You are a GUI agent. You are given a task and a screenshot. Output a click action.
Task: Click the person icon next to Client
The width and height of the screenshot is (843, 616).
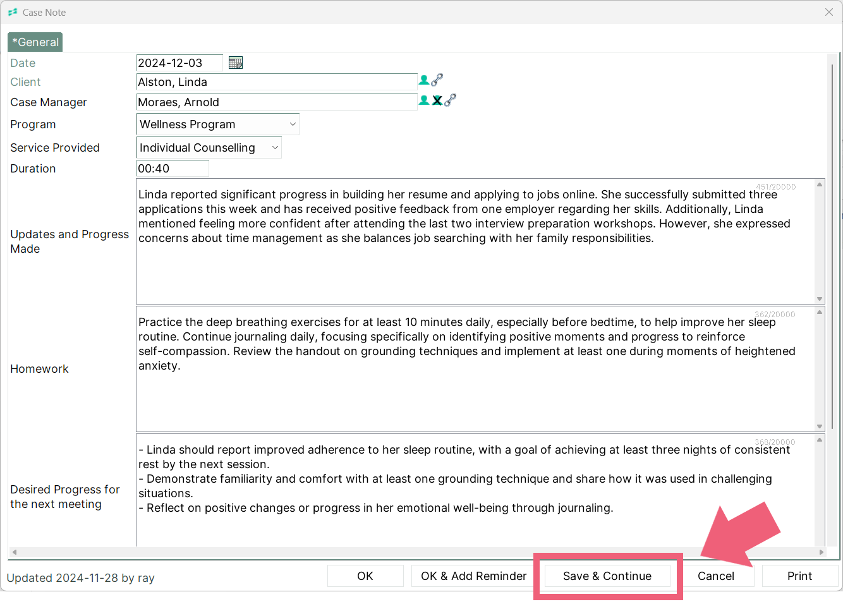(x=424, y=80)
